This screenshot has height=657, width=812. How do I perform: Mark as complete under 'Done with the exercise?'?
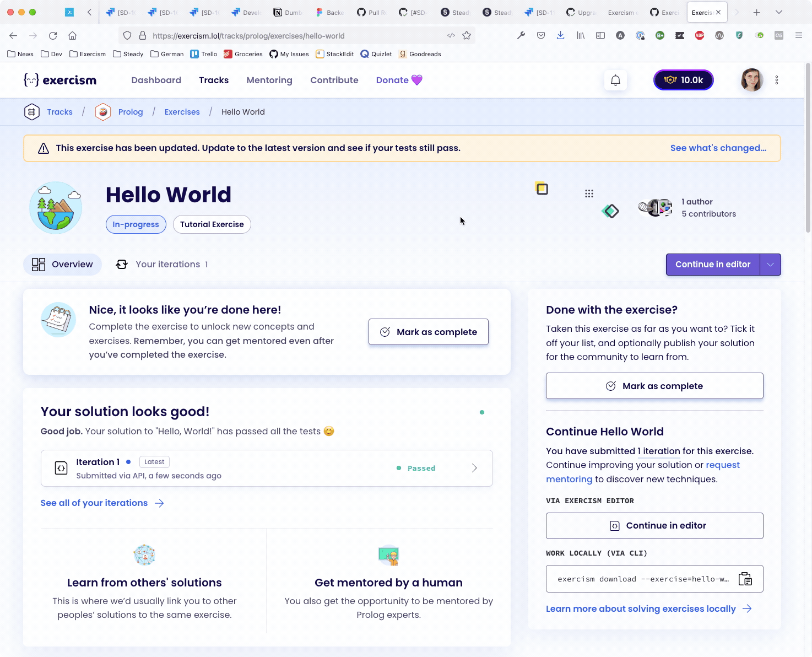click(x=654, y=386)
